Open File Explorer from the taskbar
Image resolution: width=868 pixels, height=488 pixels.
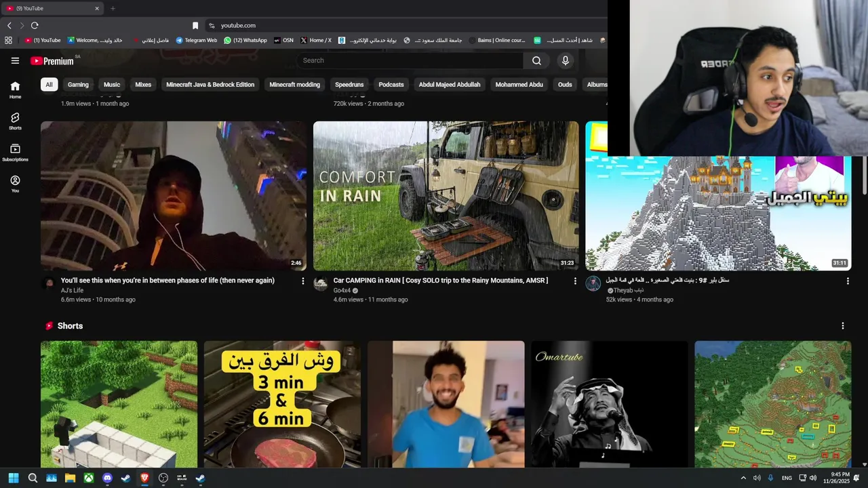click(x=70, y=478)
